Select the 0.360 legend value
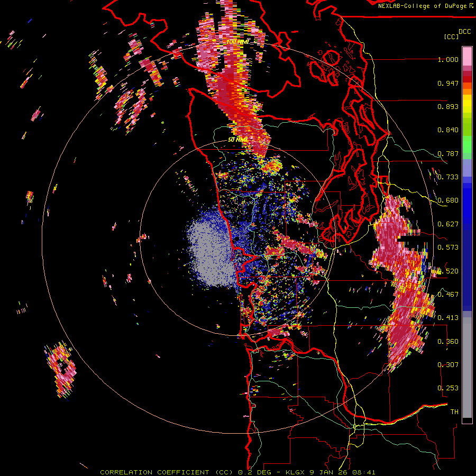 coord(448,342)
